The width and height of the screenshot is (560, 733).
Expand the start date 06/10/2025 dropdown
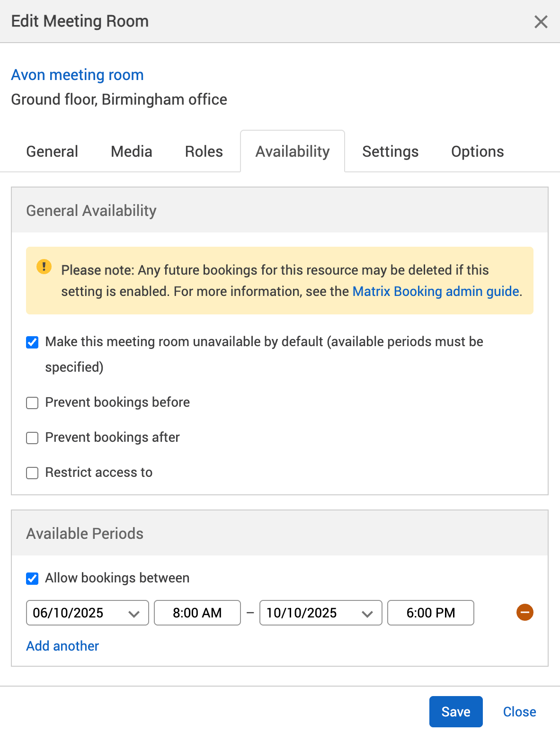click(x=134, y=612)
